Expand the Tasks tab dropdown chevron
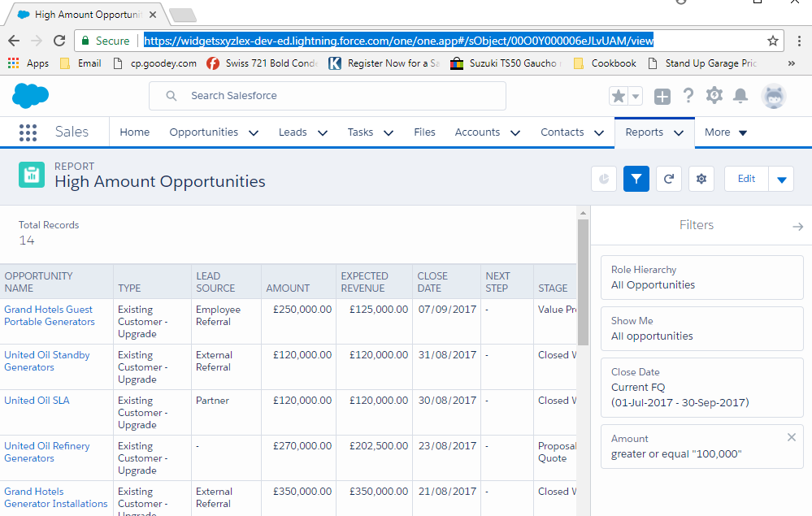 [389, 133]
